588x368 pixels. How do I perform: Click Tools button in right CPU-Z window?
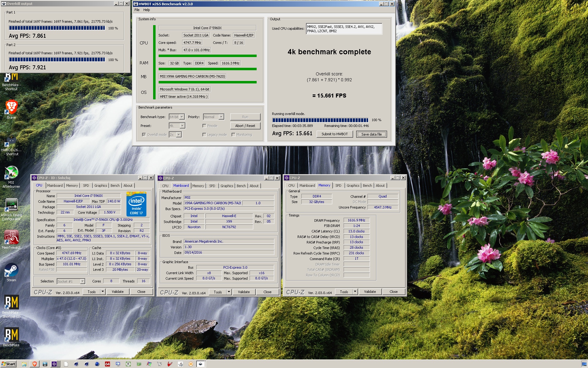[x=344, y=292]
